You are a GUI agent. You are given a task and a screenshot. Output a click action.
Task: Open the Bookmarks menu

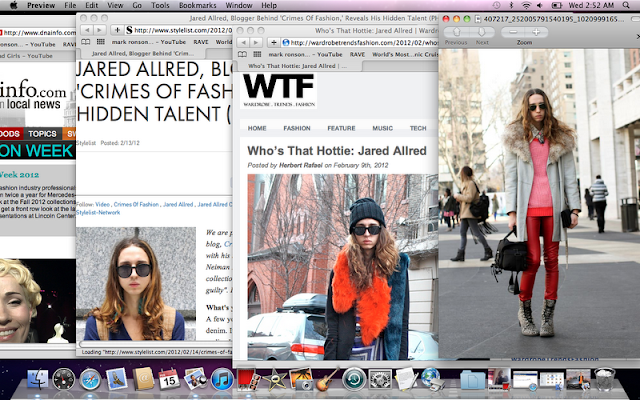(x=198, y=5)
